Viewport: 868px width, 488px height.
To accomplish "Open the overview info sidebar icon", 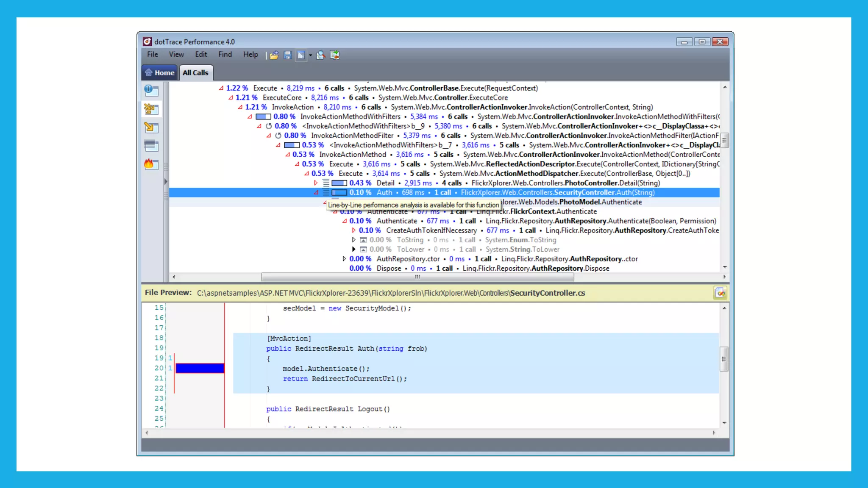I will tap(151, 90).
